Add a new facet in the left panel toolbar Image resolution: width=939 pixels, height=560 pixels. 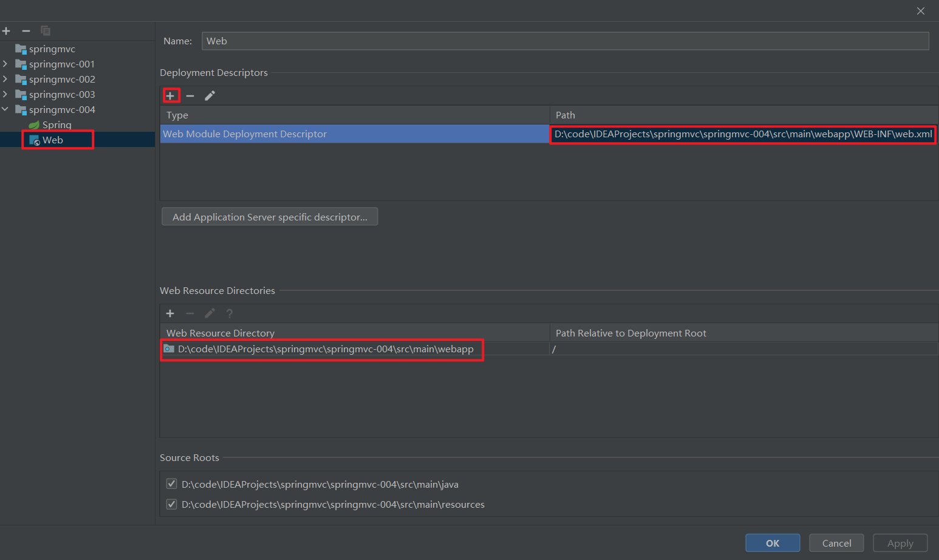click(6, 30)
